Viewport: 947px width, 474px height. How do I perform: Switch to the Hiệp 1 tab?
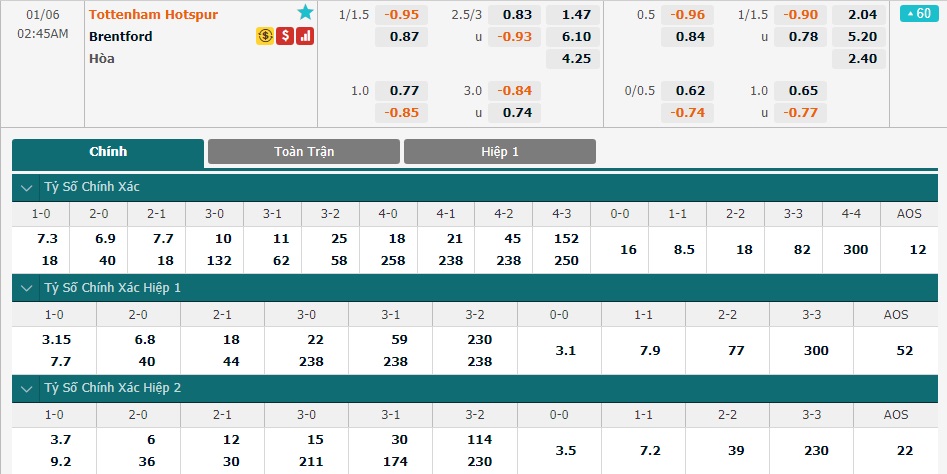pos(499,152)
